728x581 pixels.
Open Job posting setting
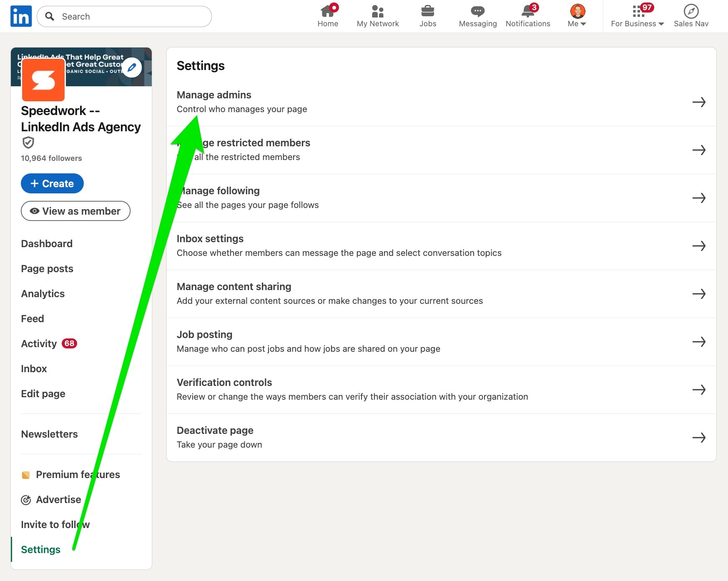coord(441,342)
